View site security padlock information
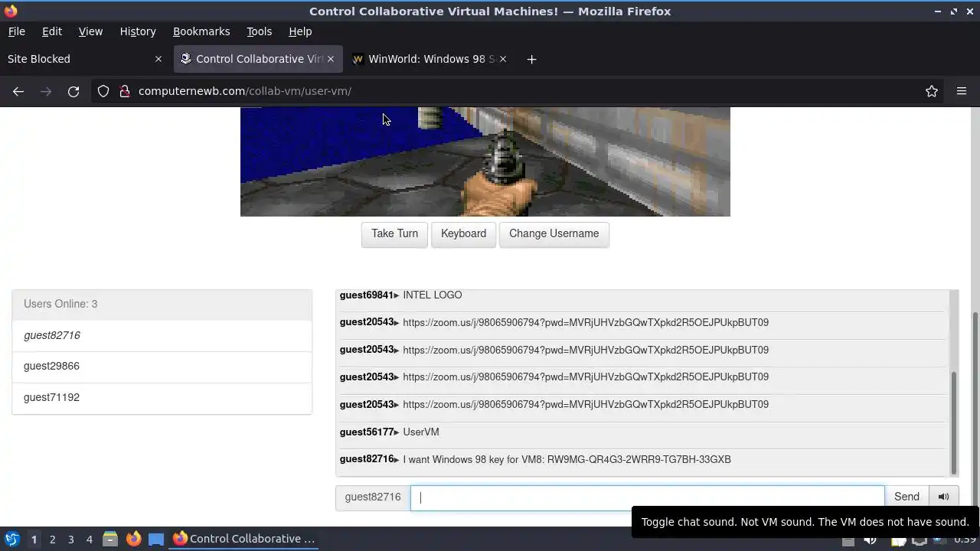Screen dimensions: 980x551 [125, 91]
